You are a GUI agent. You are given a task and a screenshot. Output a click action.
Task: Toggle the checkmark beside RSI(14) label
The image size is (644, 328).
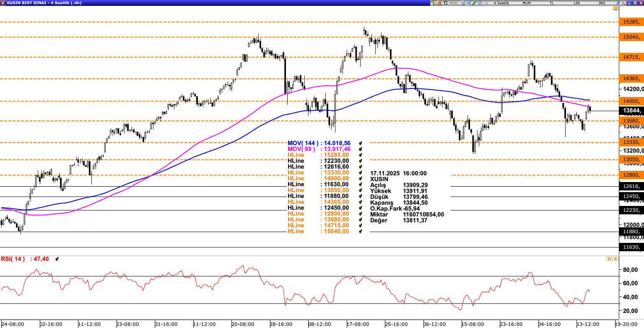(57, 259)
